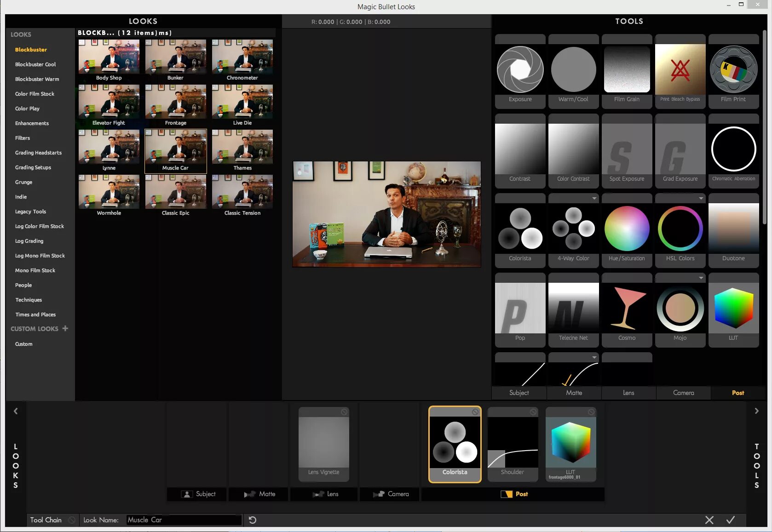Pick the Duotone tool

tap(733, 230)
